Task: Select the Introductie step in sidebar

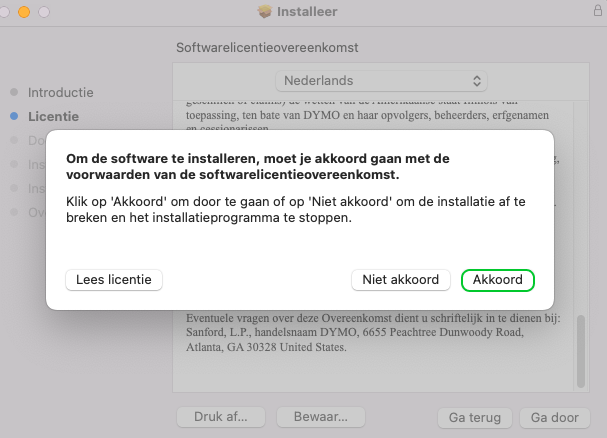Action: coord(60,92)
